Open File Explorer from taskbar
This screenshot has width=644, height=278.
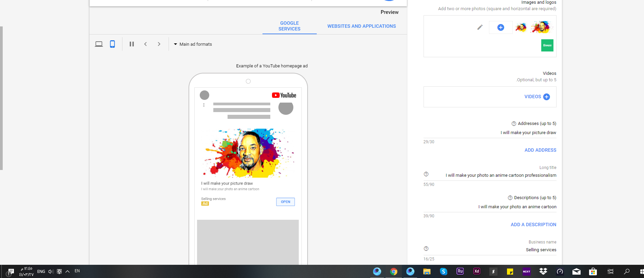point(427,272)
